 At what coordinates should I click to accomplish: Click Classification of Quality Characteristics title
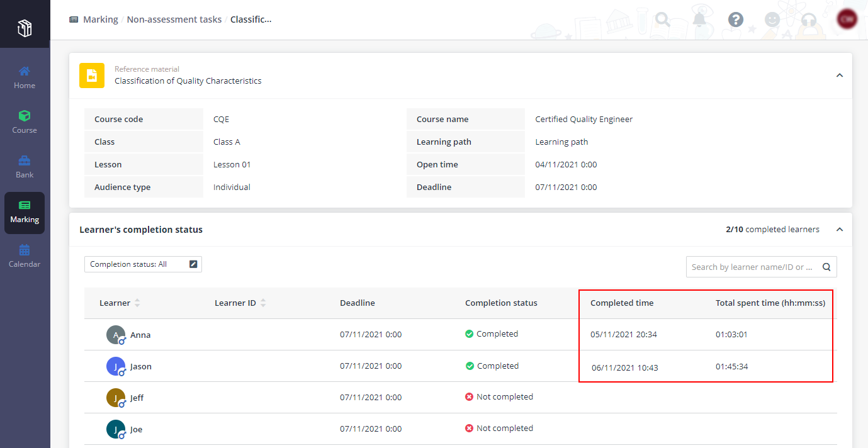pyautogui.click(x=188, y=81)
